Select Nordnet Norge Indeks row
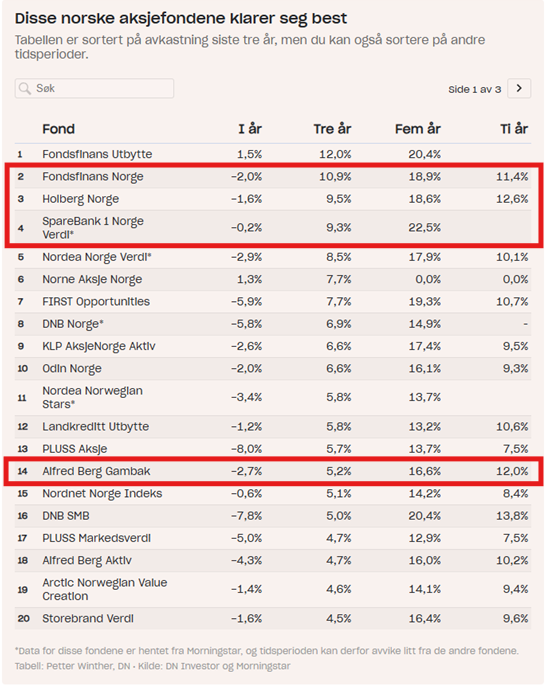The width and height of the screenshot is (546, 687). [273, 493]
